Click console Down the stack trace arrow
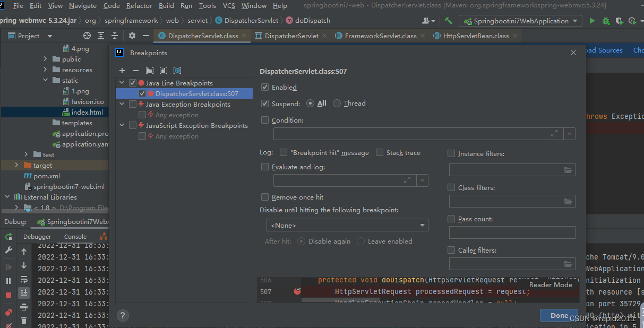The height and width of the screenshot is (328, 644). pos(24,265)
